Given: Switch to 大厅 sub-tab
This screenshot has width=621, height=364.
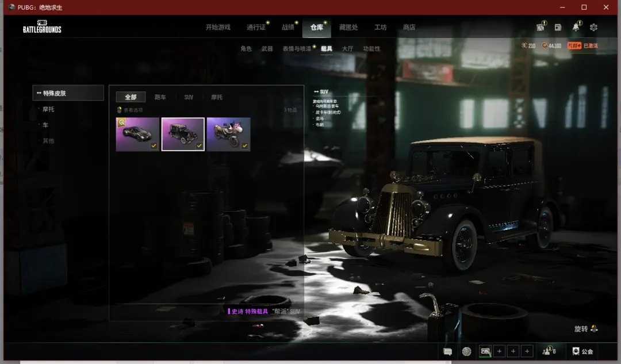Looking at the screenshot, I should click(347, 48).
